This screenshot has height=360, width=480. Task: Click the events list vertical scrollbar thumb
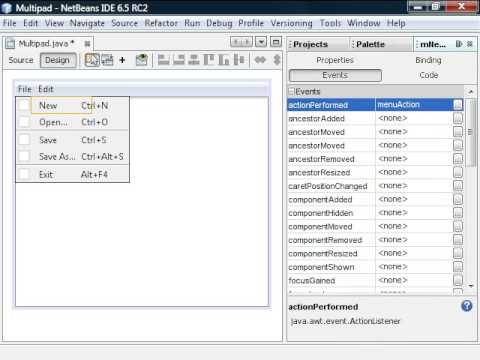point(470,132)
